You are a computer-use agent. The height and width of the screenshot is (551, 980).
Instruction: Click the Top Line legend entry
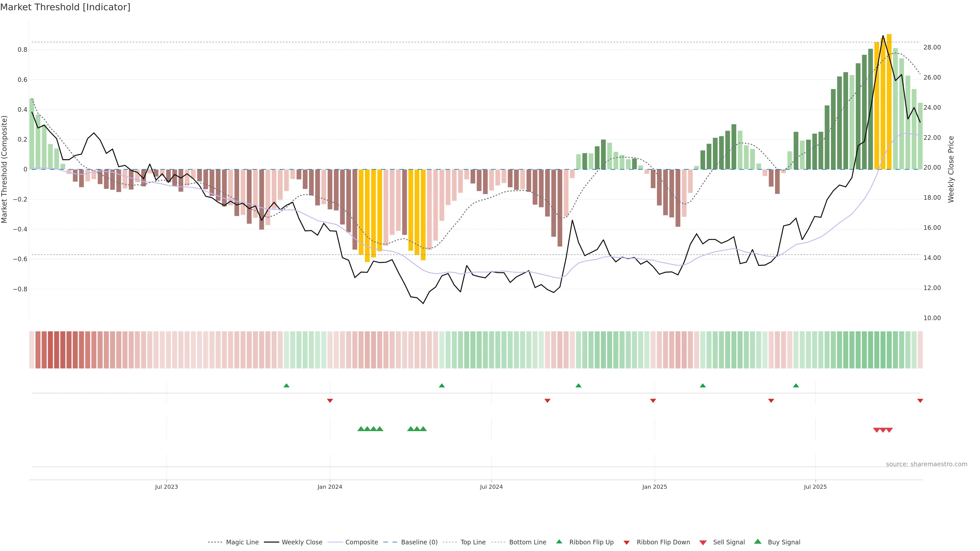coord(473,542)
